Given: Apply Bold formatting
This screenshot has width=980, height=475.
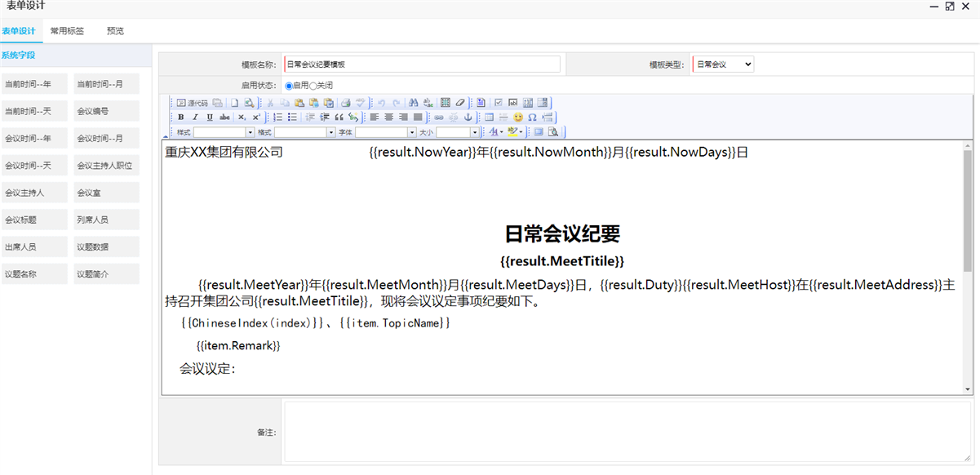Looking at the screenshot, I should tap(181, 118).
